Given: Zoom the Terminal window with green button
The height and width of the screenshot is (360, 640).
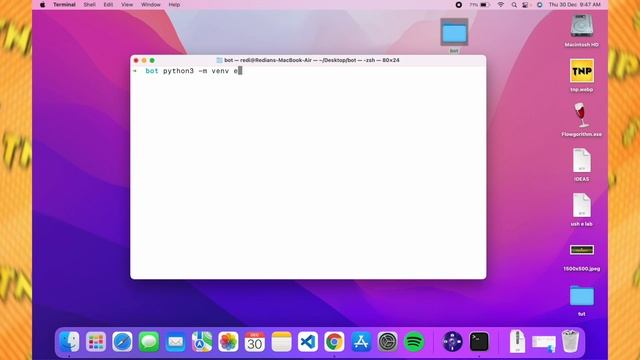Looking at the screenshot, I should point(152,60).
